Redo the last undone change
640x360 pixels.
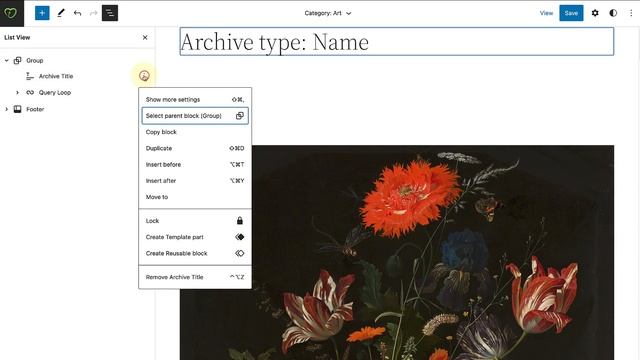point(93,13)
